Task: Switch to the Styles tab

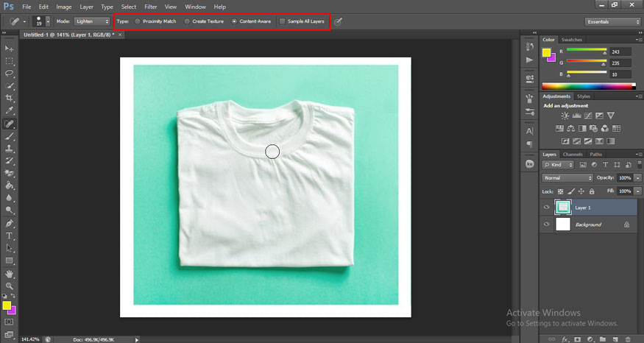Action: [x=583, y=96]
